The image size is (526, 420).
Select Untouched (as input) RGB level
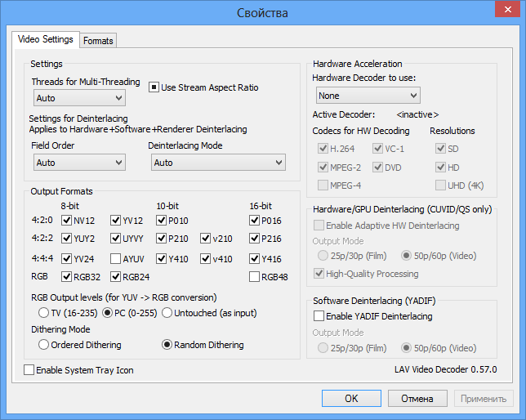click(x=167, y=312)
